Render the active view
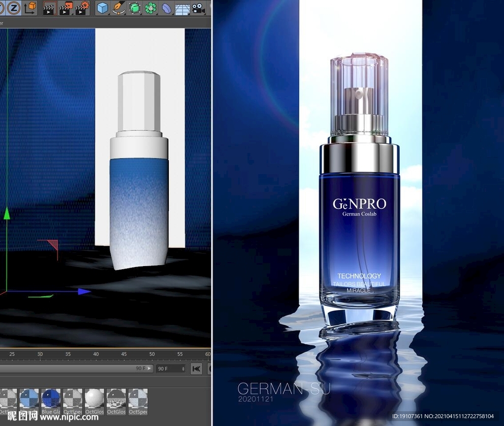The width and height of the screenshot is (504, 426). [49, 8]
